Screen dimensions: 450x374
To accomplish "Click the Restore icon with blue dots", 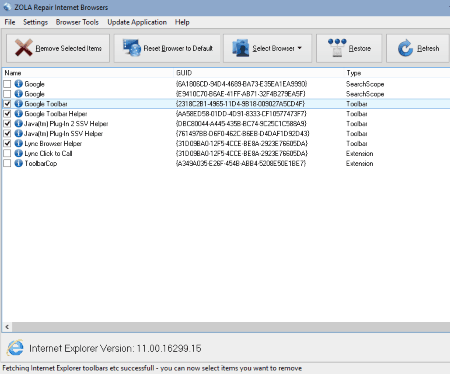I will click(x=337, y=48).
